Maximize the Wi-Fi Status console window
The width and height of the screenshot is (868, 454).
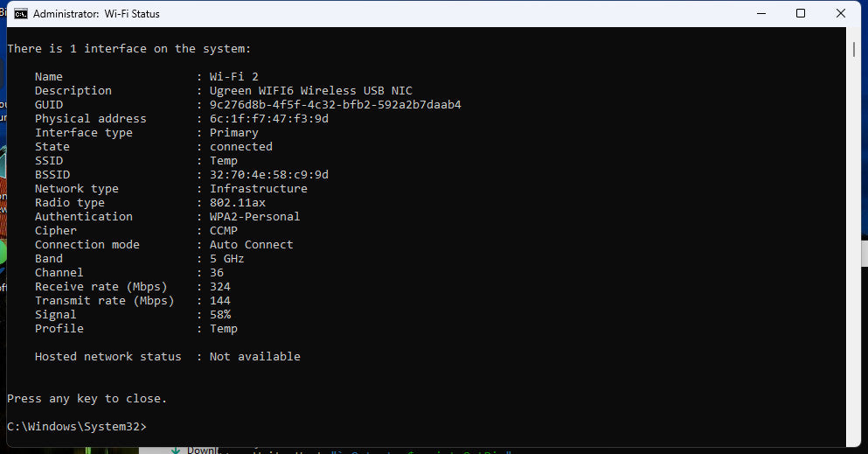(x=801, y=14)
